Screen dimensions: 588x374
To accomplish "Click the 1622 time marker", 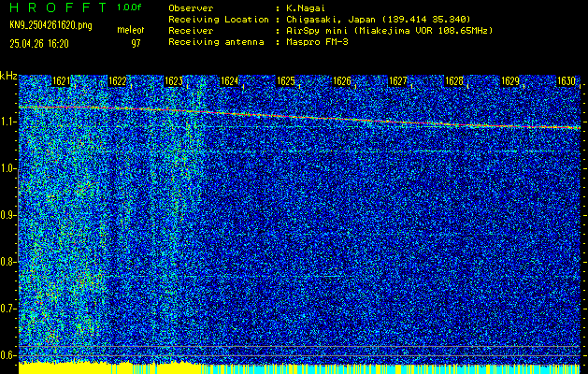I will point(117,81).
